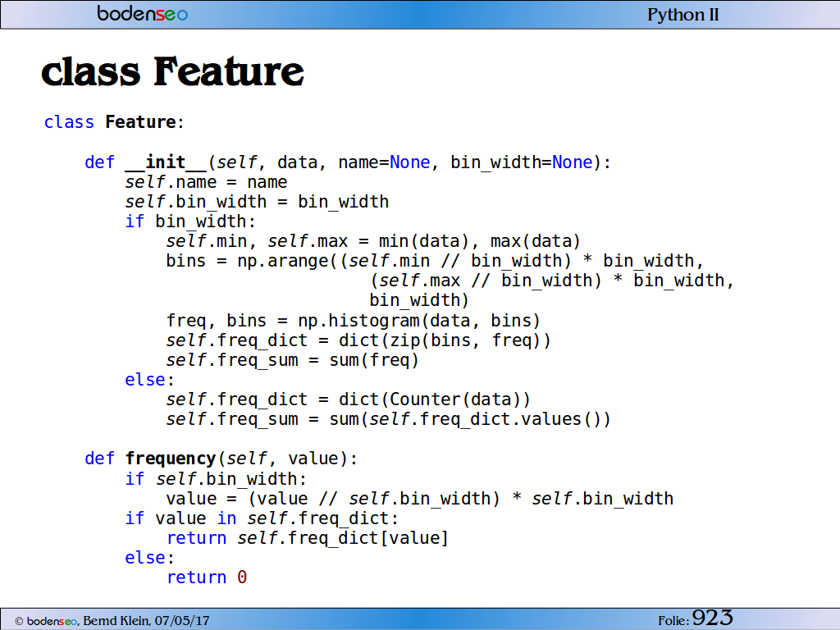
Task: Click the 'if self.bin_width:' line
Action: [x=216, y=479]
